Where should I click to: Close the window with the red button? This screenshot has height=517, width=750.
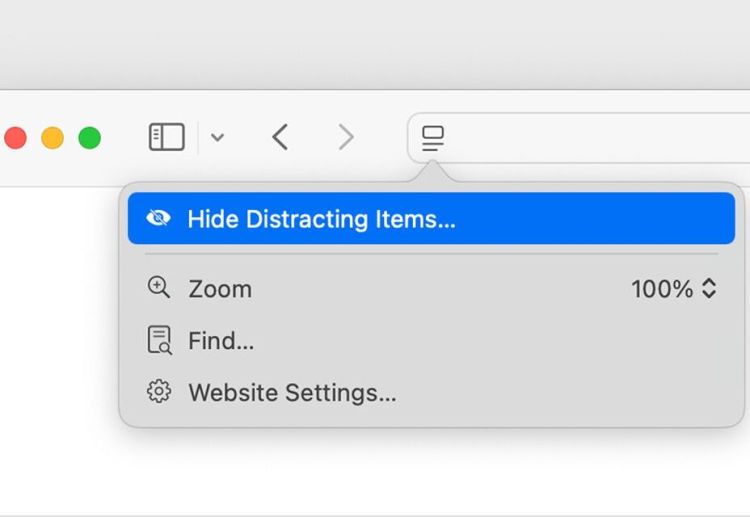pyautogui.click(x=15, y=138)
